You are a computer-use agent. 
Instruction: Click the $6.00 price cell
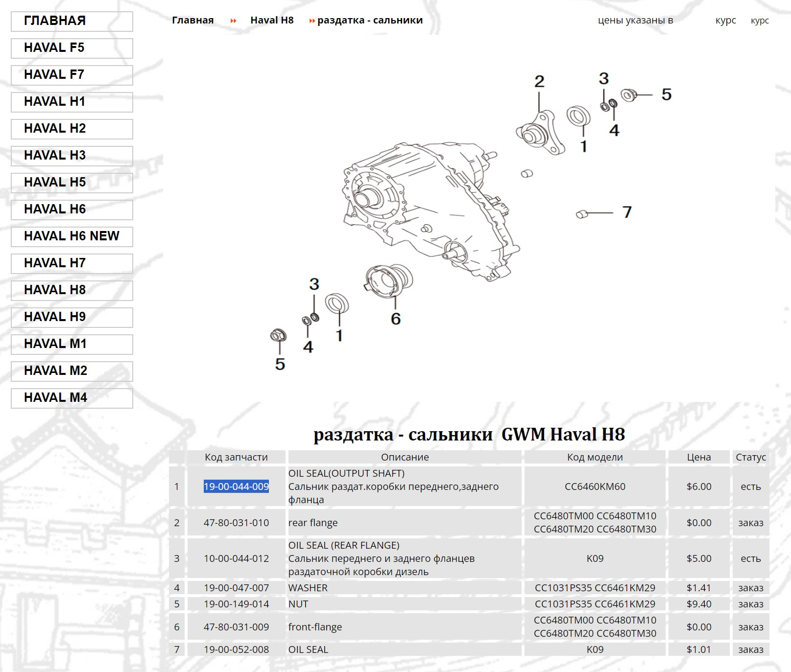(699, 487)
